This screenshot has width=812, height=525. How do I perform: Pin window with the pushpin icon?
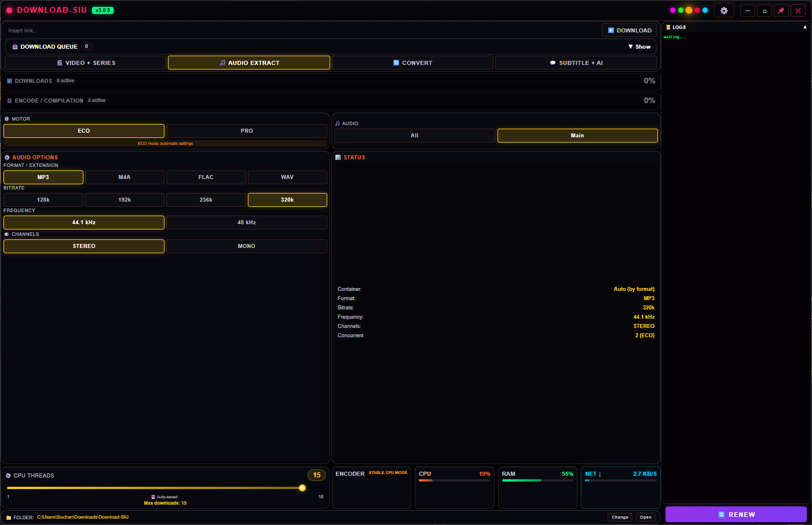tap(781, 10)
